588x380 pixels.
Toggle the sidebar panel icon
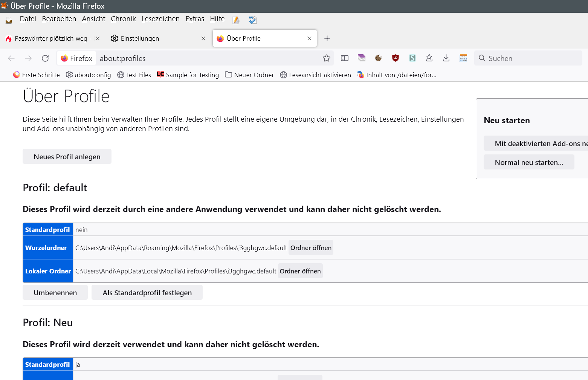(344, 58)
